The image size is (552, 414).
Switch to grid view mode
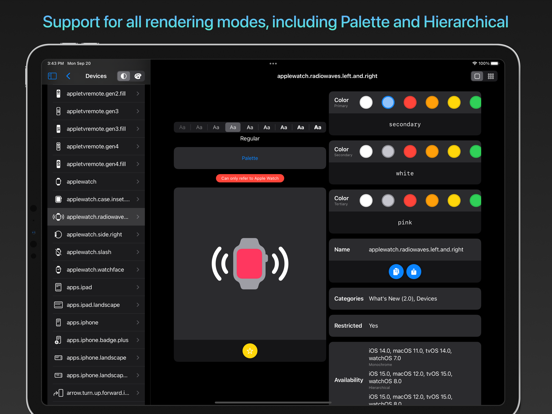tap(491, 76)
